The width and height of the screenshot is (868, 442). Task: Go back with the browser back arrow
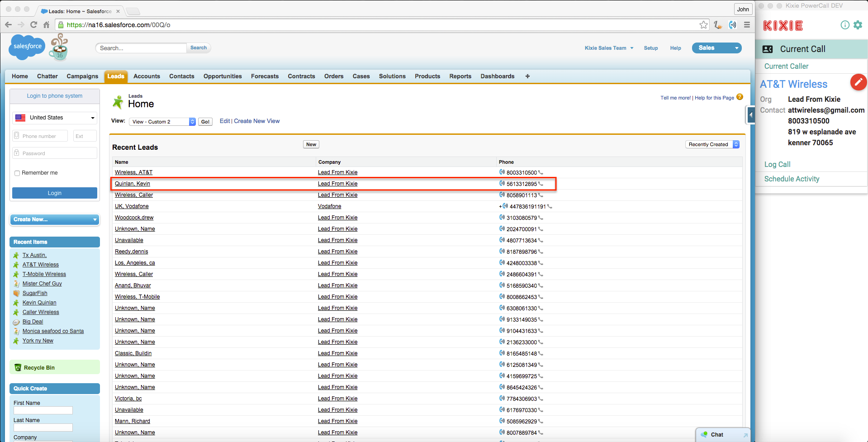(x=9, y=25)
